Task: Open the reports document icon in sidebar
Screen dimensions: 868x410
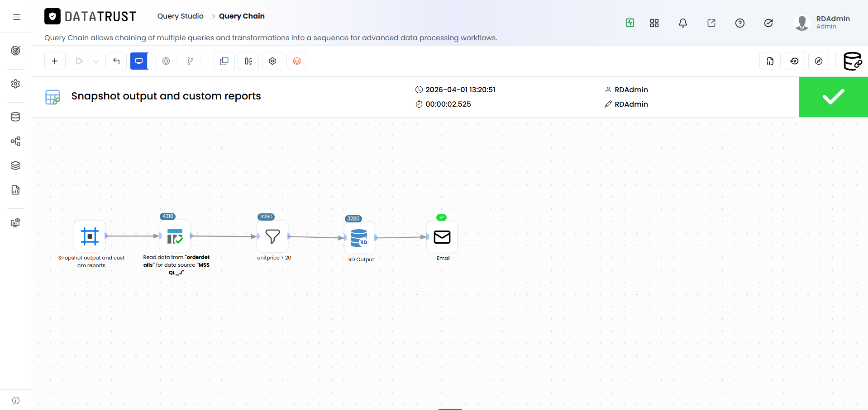Action: coord(16,190)
